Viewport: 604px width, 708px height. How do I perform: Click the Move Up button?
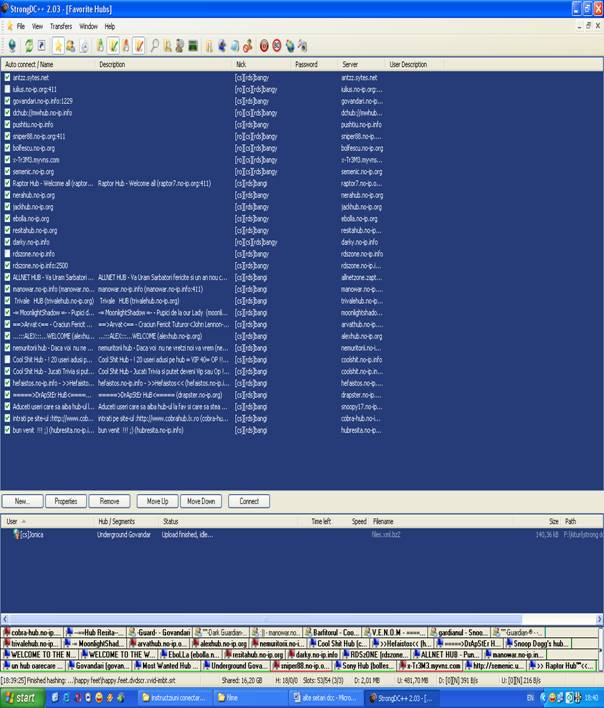coord(157,501)
